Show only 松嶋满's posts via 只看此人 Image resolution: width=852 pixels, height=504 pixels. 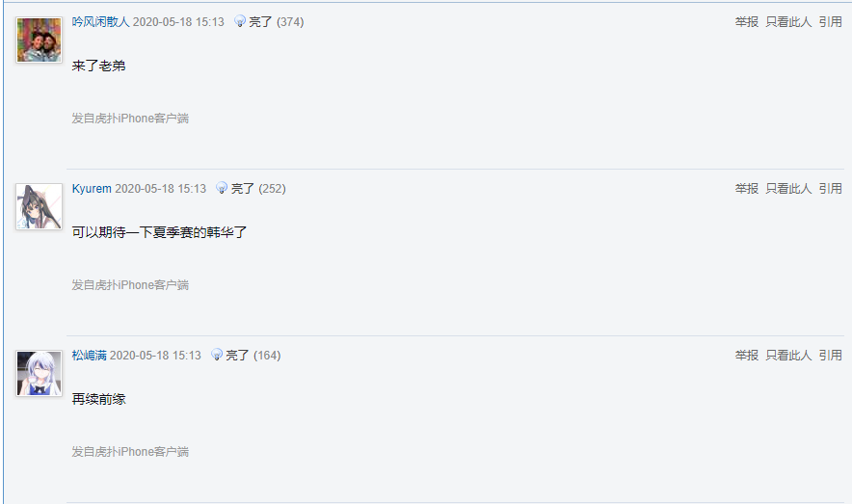click(788, 356)
